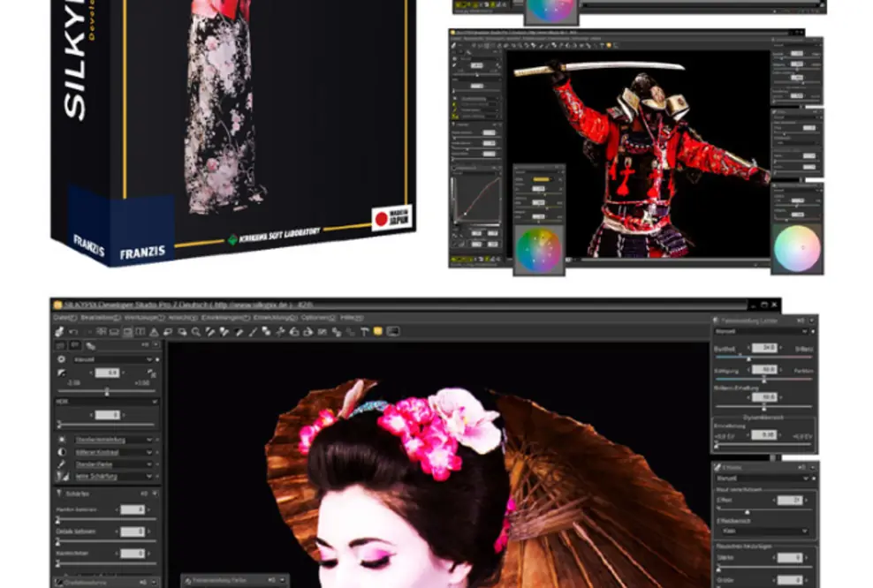This screenshot has height=588, width=873.
Task: Click left stepper arrow of exposure value
Action: (x=91, y=373)
